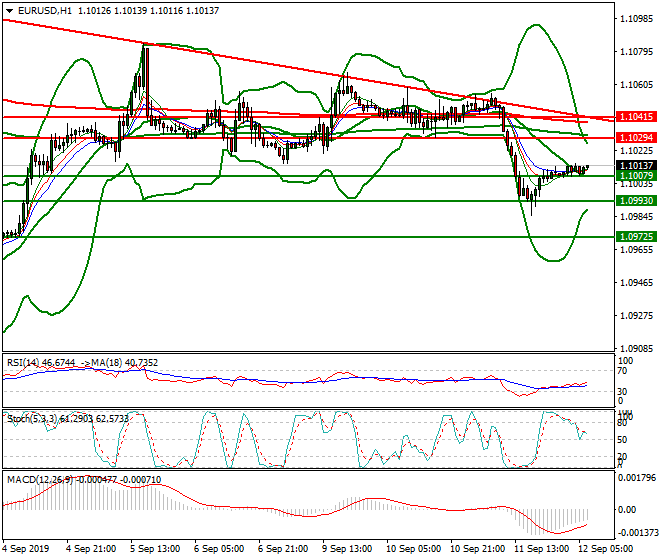Click the 1.09275 value on price scale
Screen dimensions: 660x560
pos(636,315)
